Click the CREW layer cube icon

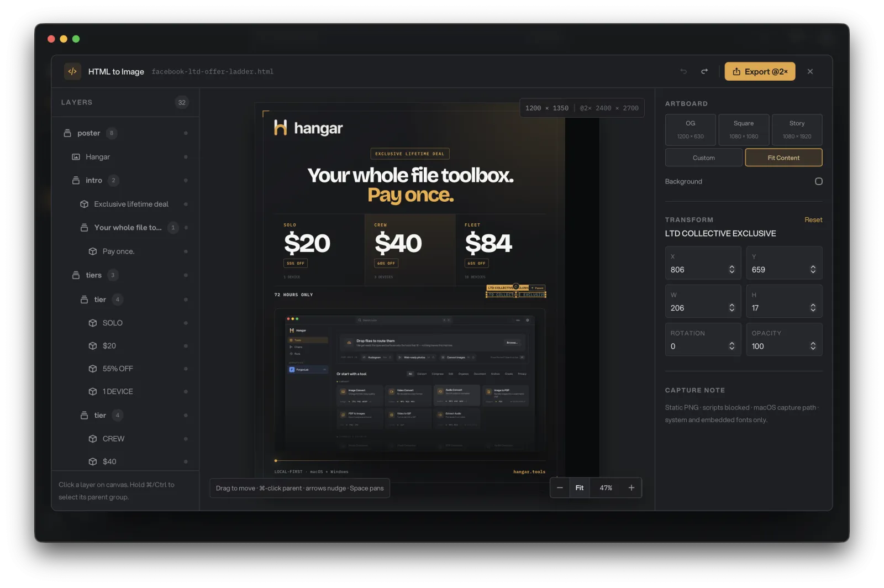pos(93,439)
